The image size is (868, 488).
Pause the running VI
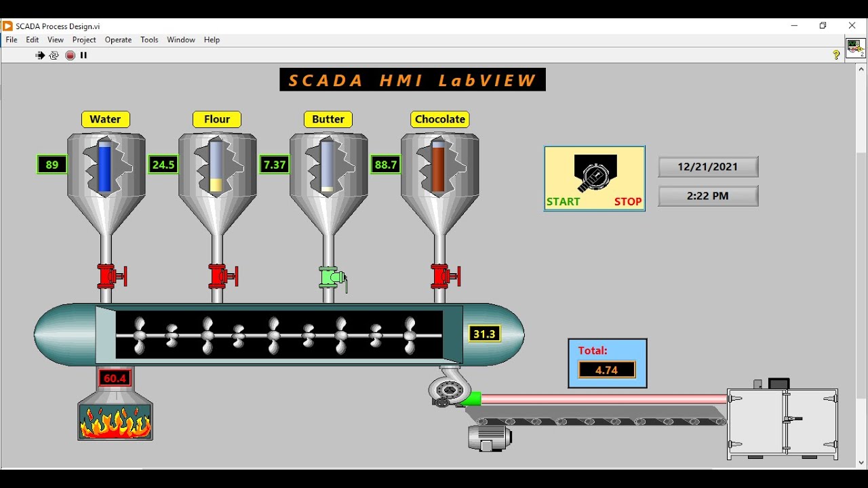83,56
